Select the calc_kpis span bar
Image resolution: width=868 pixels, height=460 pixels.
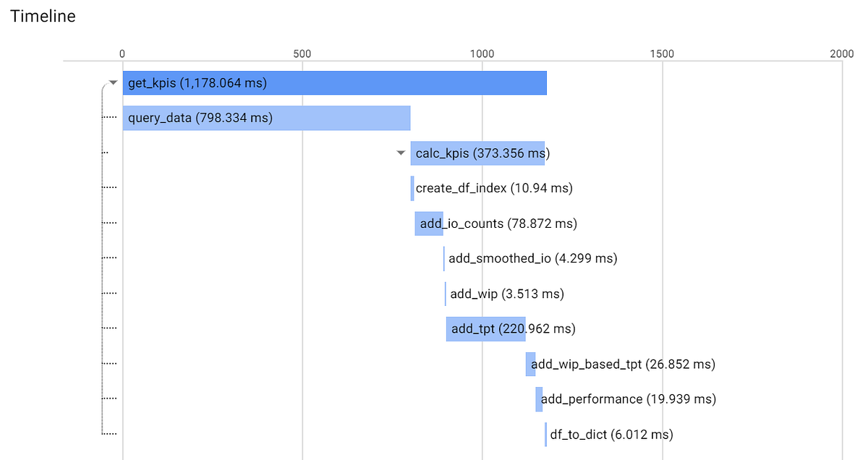pyautogui.click(x=477, y=153)
